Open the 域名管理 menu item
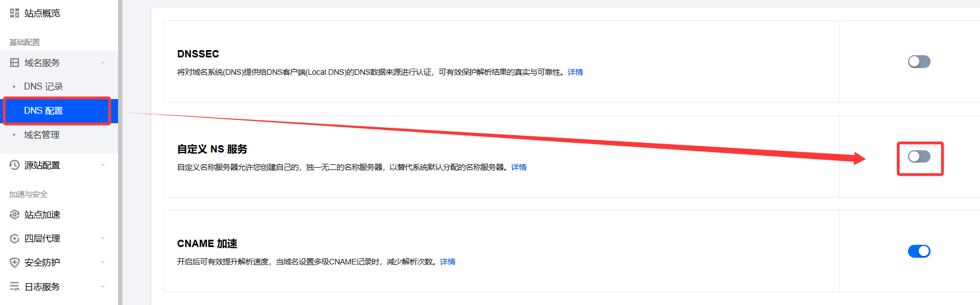Screen dimensions: 980x305 point(42,134)
